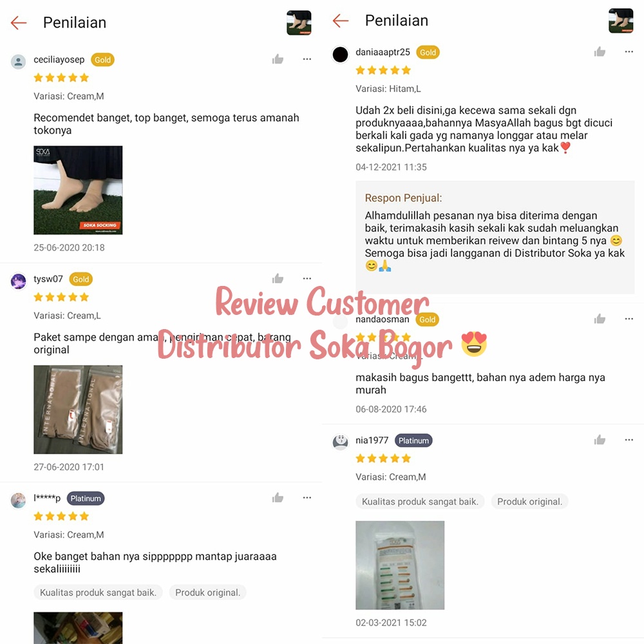644x644 pixels.
Task: Open more options on daniaaaptr25's review
Action: coord(629,52)
